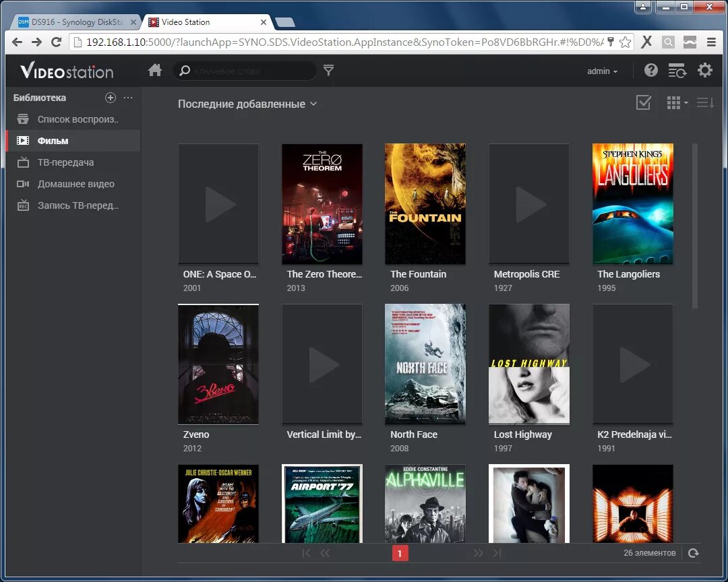Go to next page pagination icon
Image resolution: width=728 pixels, height=582 pixels.
[478, 553]
